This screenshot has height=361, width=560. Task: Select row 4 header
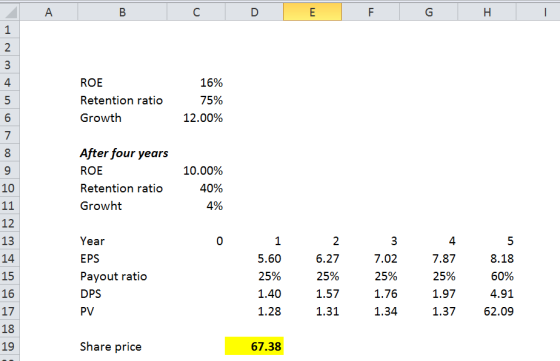10,82
